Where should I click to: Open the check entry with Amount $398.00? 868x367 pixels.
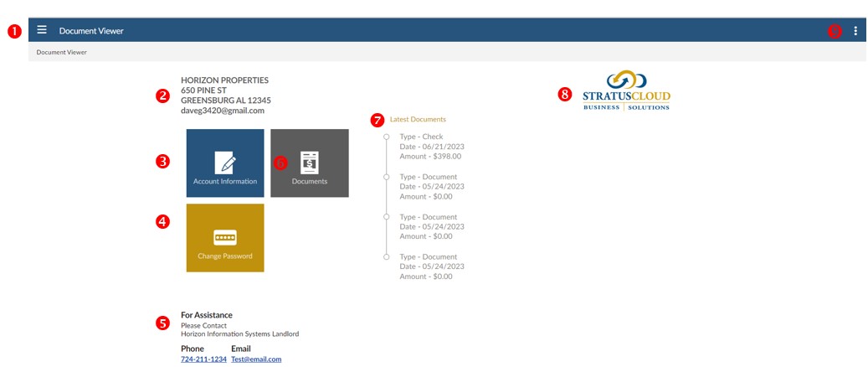coord(430,146)
